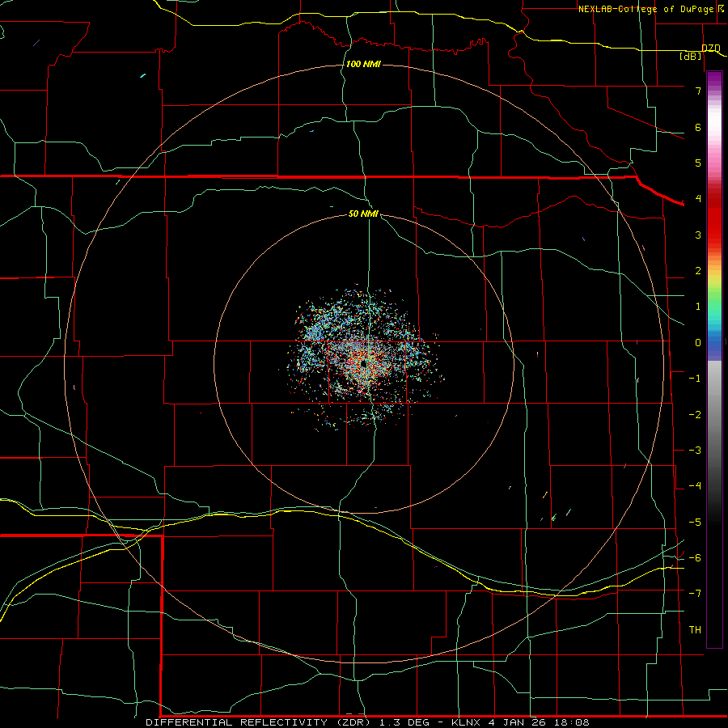Click the radar site center dot
The height and width of the screenshot is (728, 728).
(x=363, y=365)
